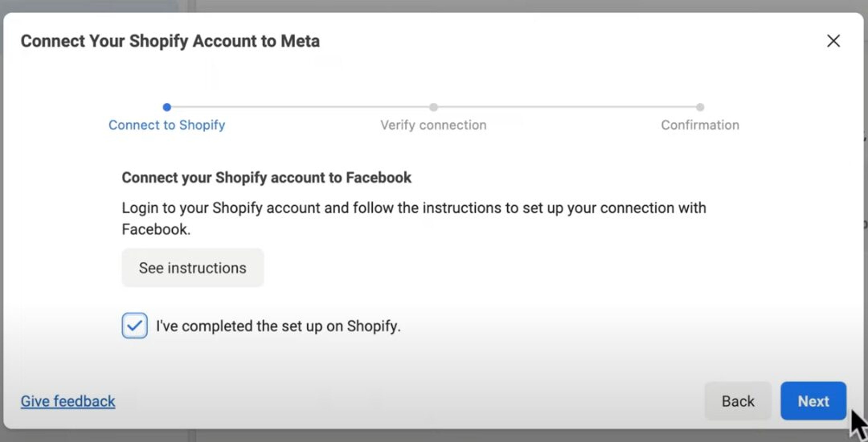Enable the I've completed setup confirmation box
The width and height of the screenshot is (868, 442).
pos(134,325)
